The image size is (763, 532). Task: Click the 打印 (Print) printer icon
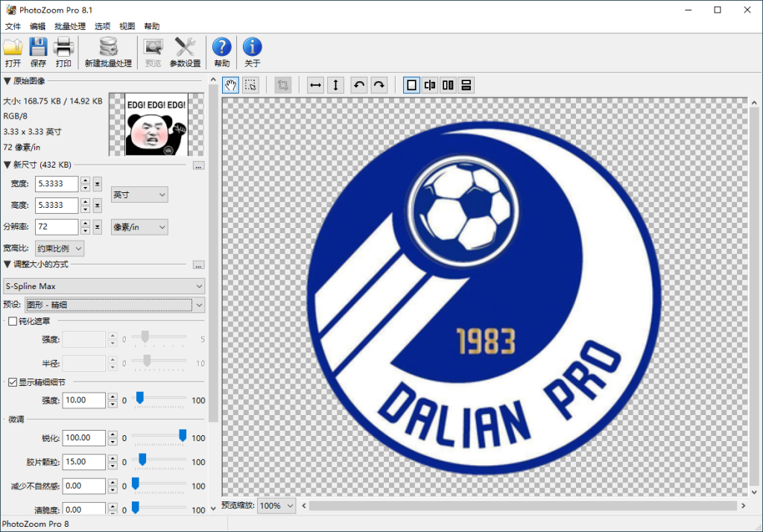click(x=63, y=47)
